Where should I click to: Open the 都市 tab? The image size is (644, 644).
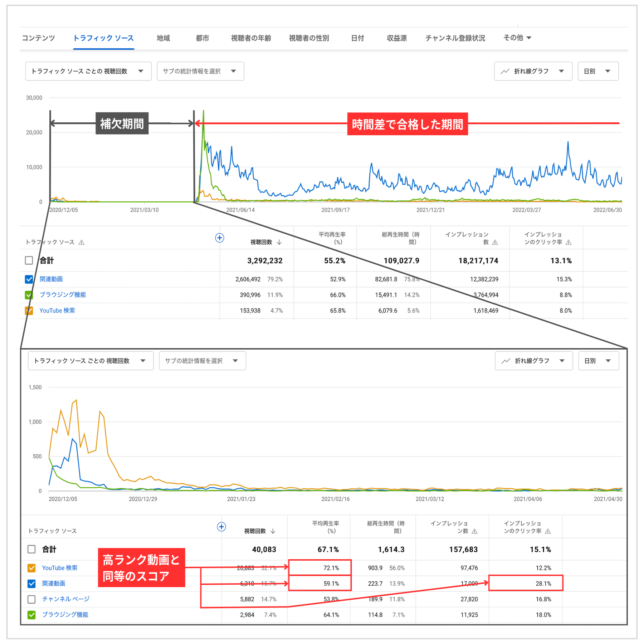click(x=202, y=38)
